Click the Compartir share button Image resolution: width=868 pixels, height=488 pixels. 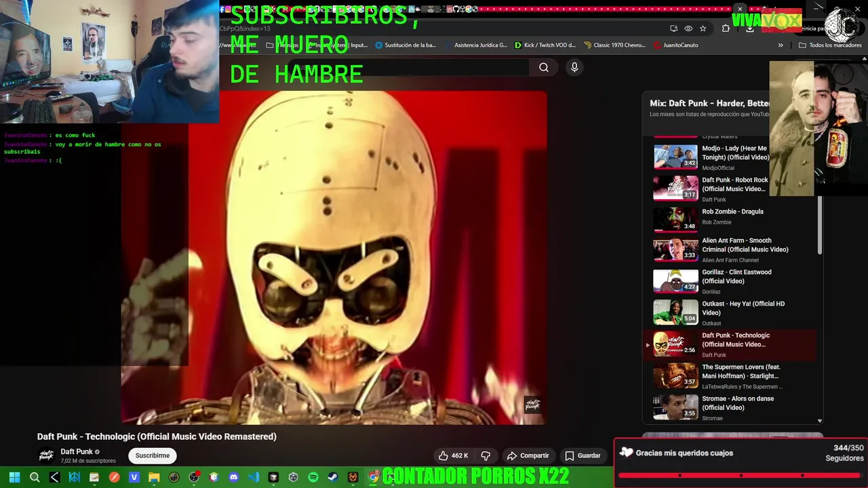[x=528, y=455]
